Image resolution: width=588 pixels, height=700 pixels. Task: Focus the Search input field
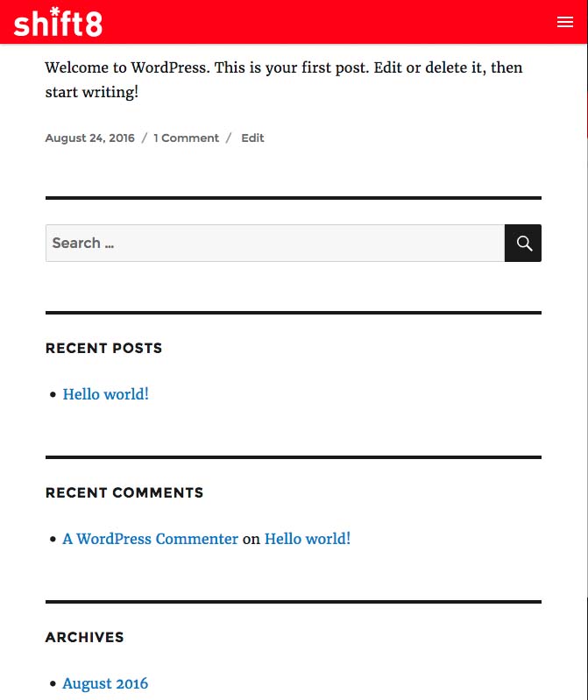[x=274, y=244]
